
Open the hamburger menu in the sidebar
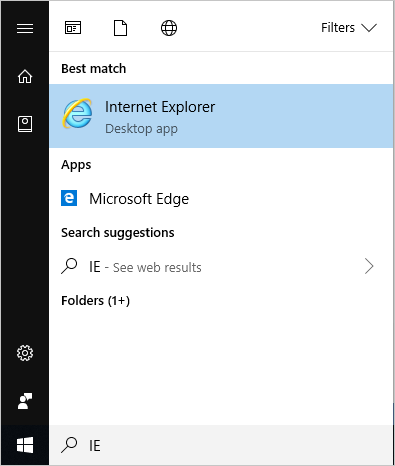tap(25, 28)
